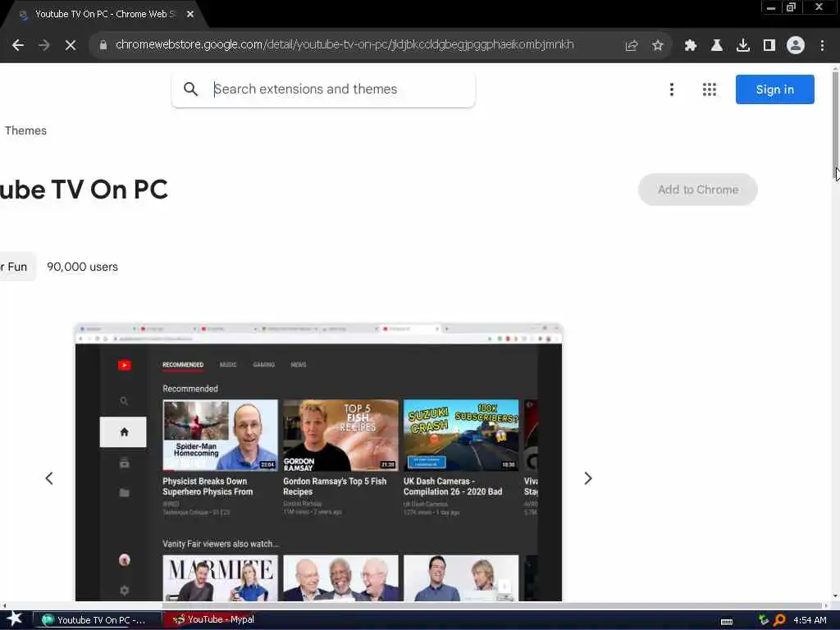
Task: Share this page from the address bar
Action: [x=632, y=46]
